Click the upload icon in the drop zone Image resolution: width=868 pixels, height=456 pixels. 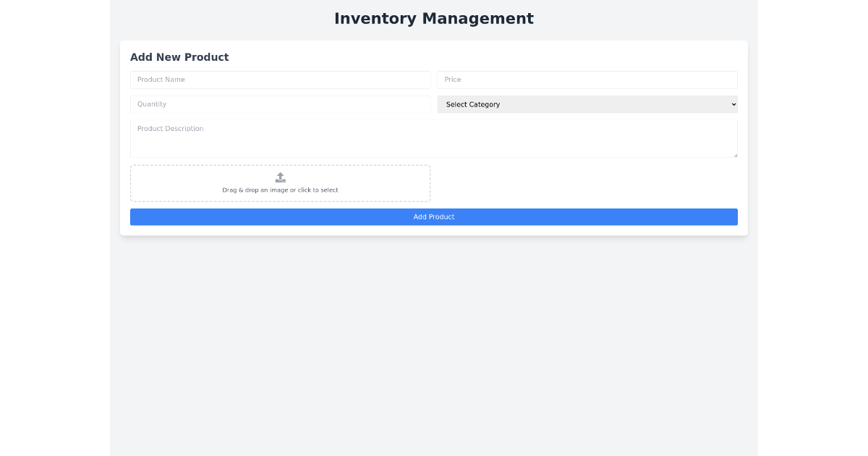click(x=280, y=176)
